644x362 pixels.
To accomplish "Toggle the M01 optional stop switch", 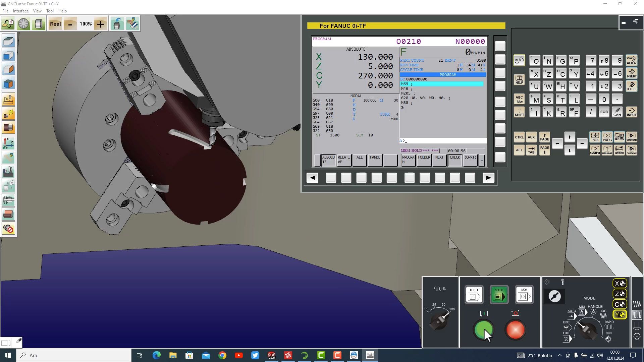I will click(x=524, y=295).
